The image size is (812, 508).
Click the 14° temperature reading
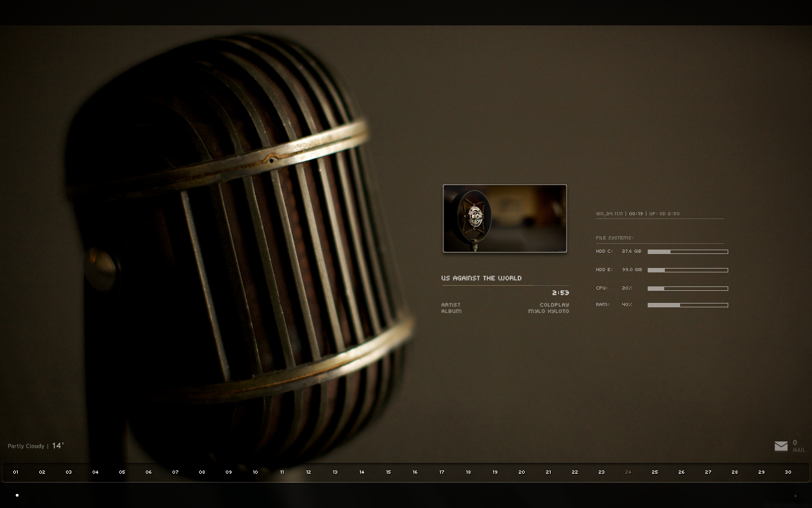(x=58, y=446)
